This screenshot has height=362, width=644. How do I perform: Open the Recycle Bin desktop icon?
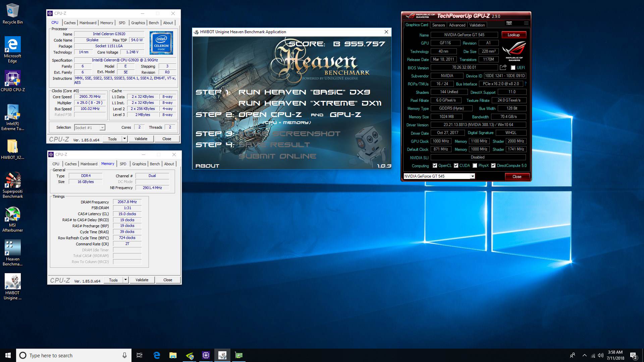[x=12, y=14]
